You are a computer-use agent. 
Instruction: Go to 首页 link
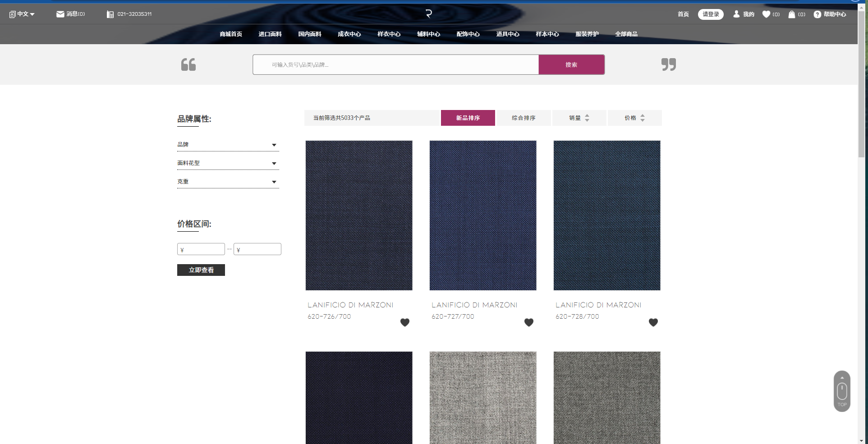click(683, 14)
